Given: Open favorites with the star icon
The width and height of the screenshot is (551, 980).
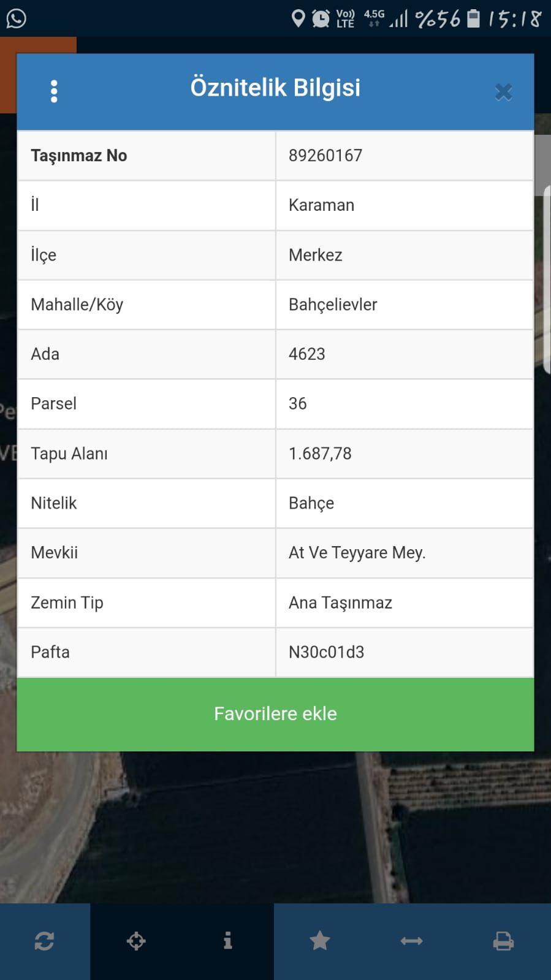Looking at the screenshot, I should click(x=320, y=941).
